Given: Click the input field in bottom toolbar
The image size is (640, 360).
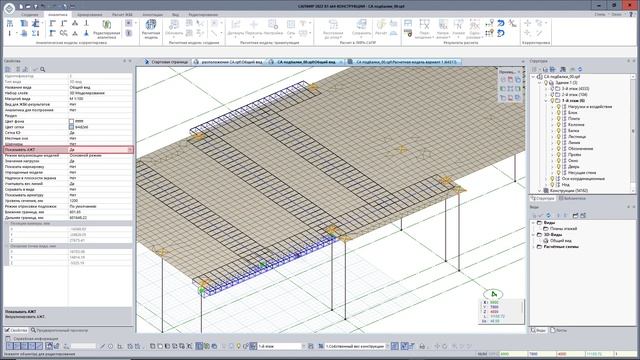Looking at the screenshot, I should [x=83, y=346].
